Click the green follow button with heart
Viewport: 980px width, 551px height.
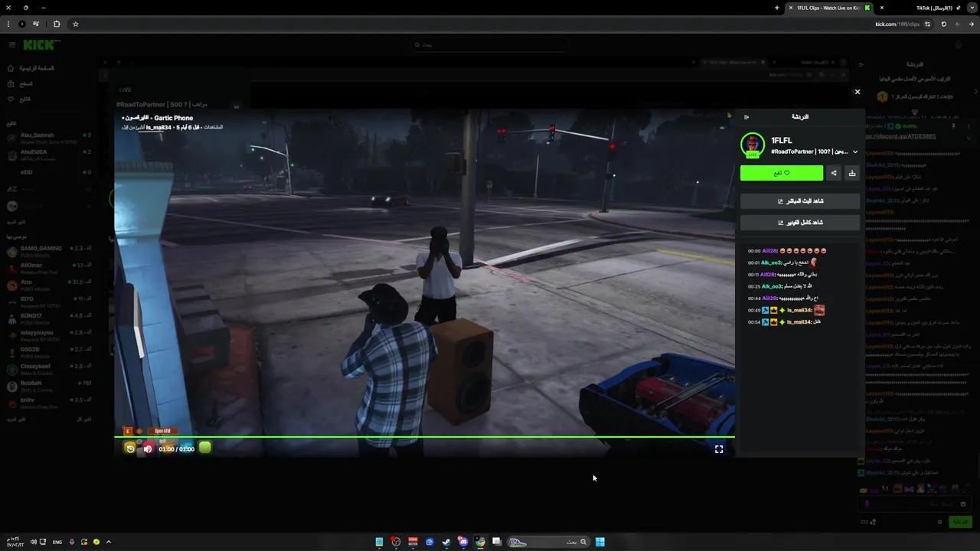(x=782, y=173)
